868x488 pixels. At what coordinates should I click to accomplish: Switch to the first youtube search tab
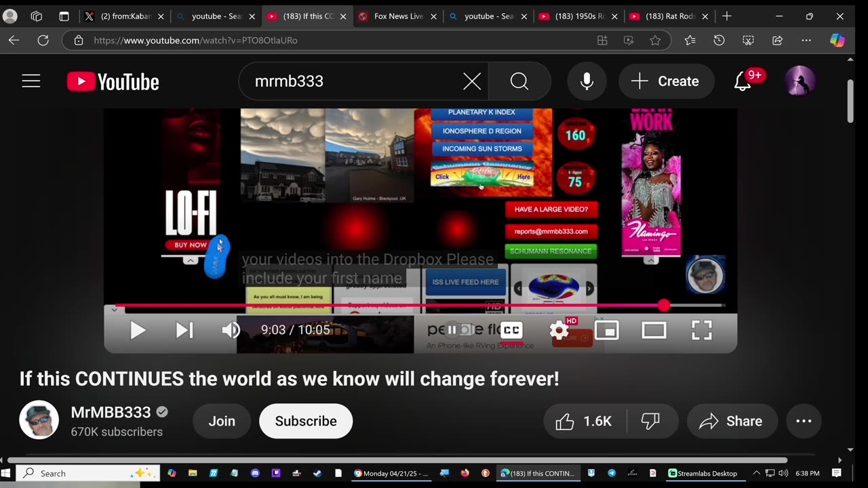[x=216, y=16]
